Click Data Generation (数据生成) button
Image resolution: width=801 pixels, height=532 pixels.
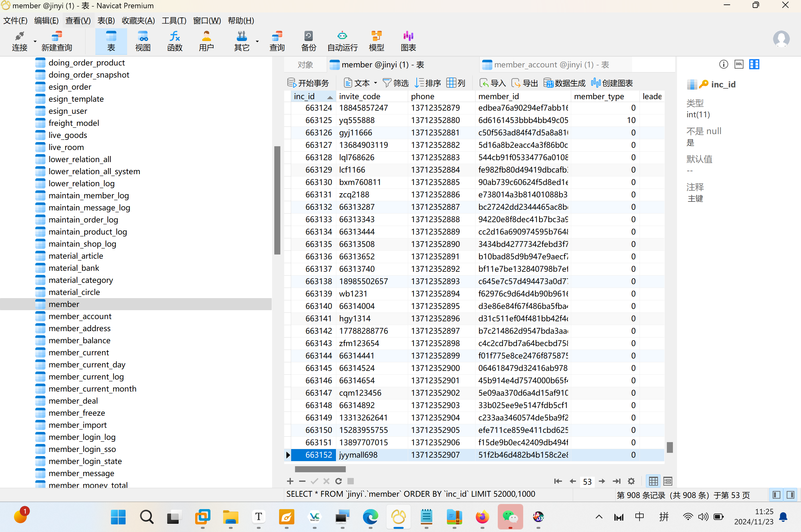[565, 83]
